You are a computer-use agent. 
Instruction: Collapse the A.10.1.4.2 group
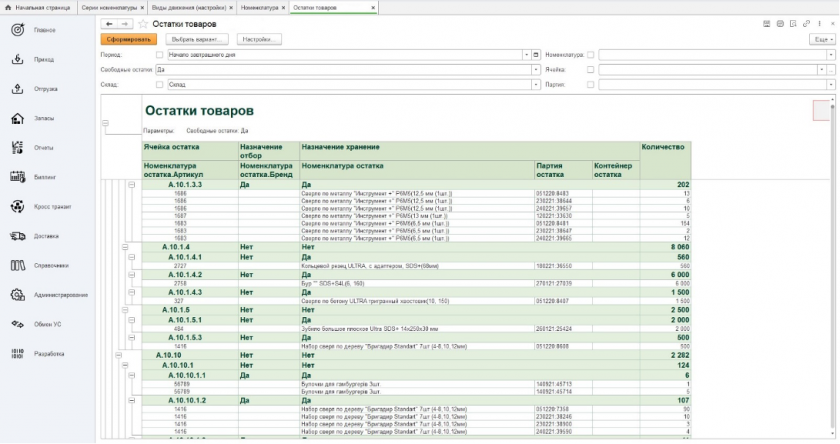point(132,275)
